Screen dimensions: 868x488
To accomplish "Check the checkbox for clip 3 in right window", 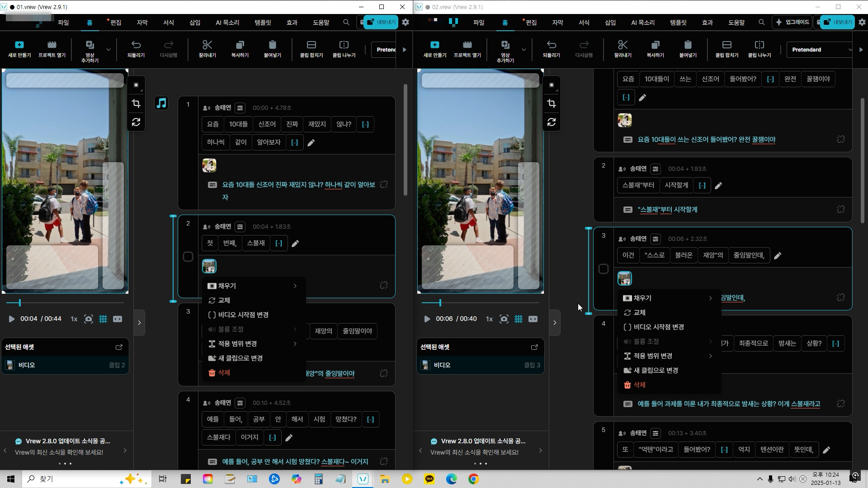I will tap(604, 269).
